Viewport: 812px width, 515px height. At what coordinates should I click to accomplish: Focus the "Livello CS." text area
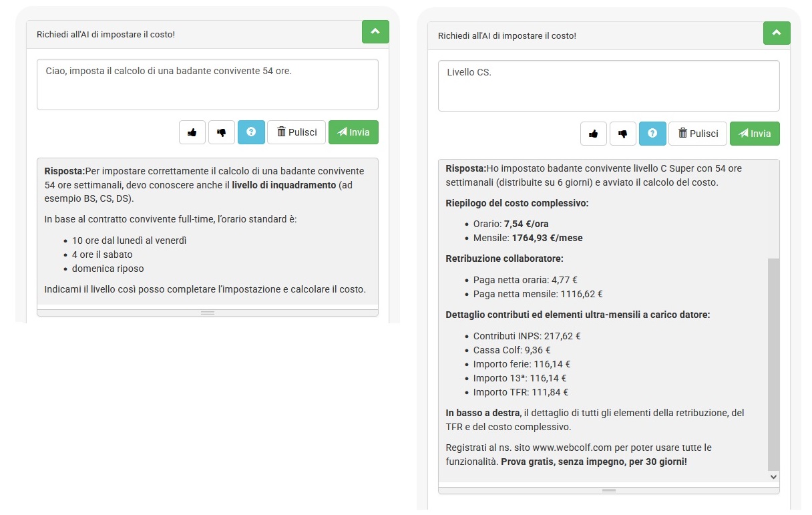[609, 85]
